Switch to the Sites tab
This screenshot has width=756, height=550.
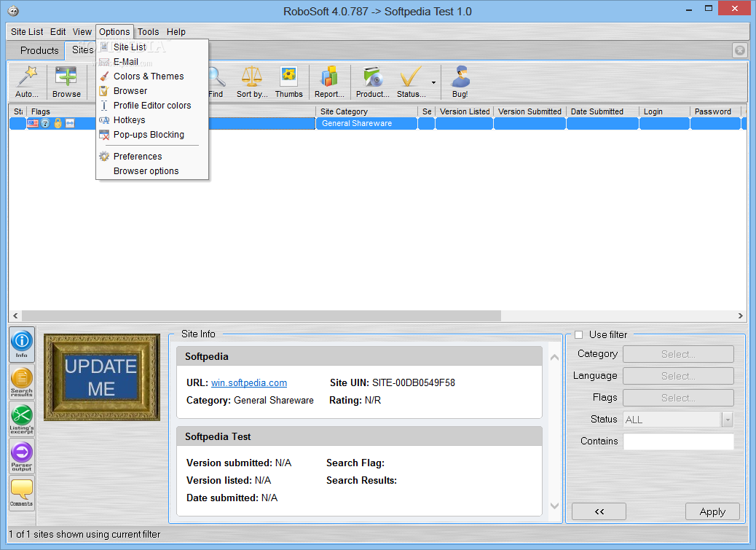coord(82,50)
